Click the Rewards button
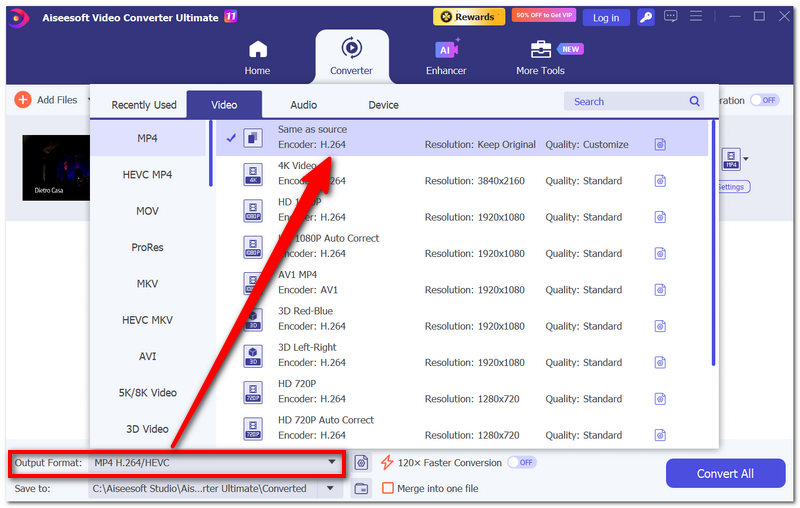The width and height of the screenshot is (800, 508). tap(468, 17)
